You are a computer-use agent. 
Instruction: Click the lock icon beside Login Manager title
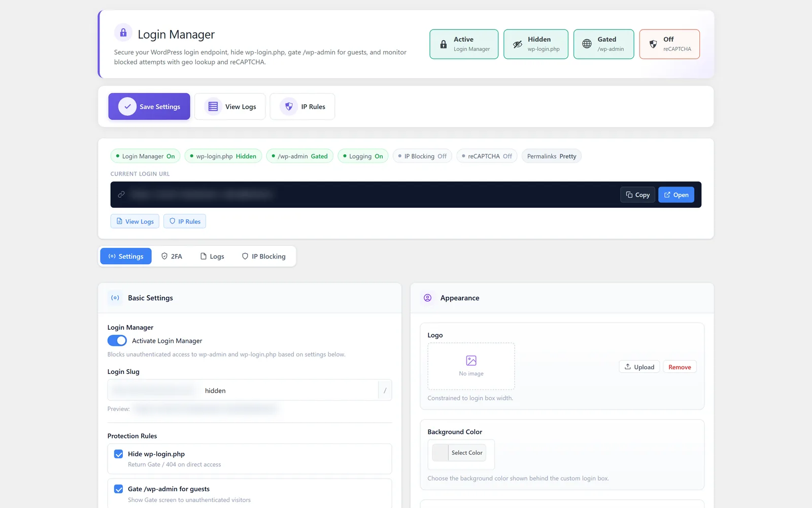123,33
